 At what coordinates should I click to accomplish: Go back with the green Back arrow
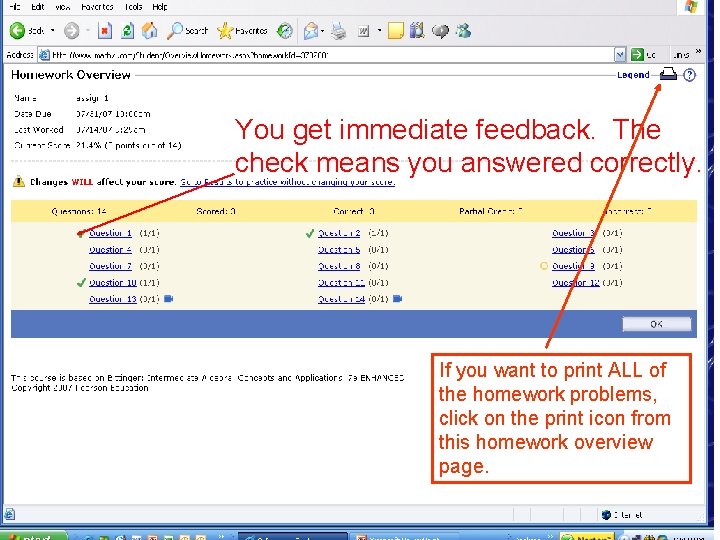[x=17, y=31]
